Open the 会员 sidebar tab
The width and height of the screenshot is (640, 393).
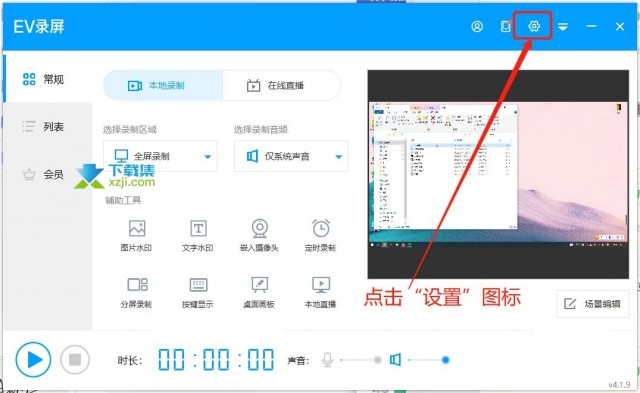pyautogui.click(x=48, y=175)
